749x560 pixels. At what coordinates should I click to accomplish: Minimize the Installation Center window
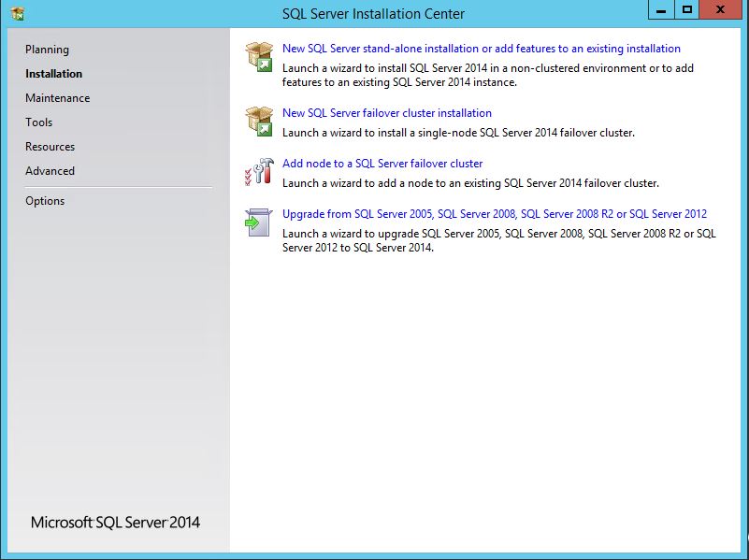coord(661,10)
